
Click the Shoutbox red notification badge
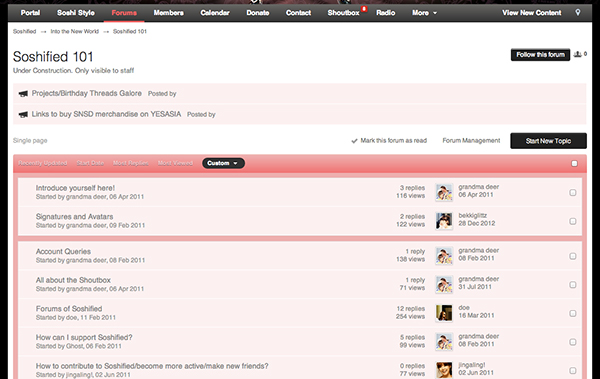click(x=364, y=8)
